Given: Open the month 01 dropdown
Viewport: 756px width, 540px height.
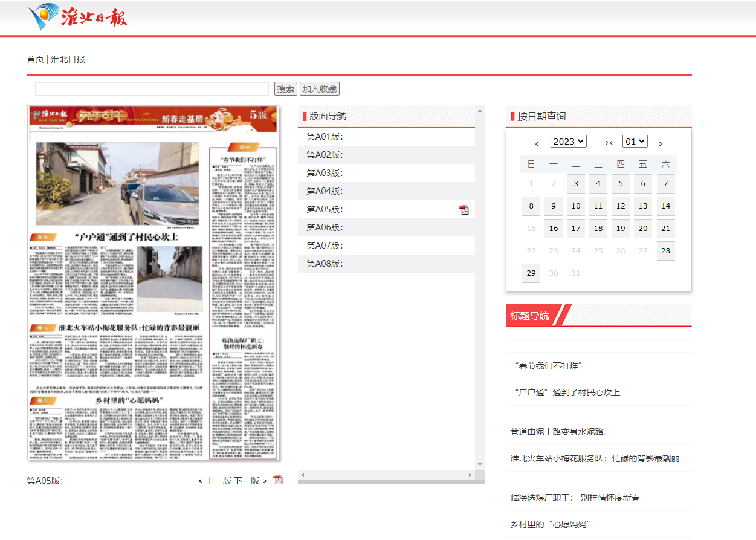Looking at the screenshot, I should point(635,142).
